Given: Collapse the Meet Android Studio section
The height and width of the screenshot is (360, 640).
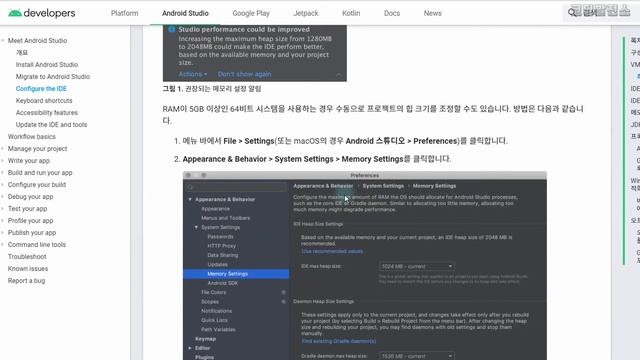Looking at the screenshot, I should tap(3, 40).
